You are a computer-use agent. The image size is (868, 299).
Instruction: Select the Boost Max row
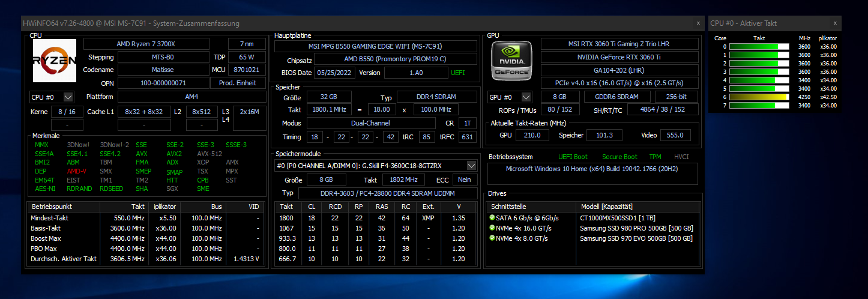(146, 238)
